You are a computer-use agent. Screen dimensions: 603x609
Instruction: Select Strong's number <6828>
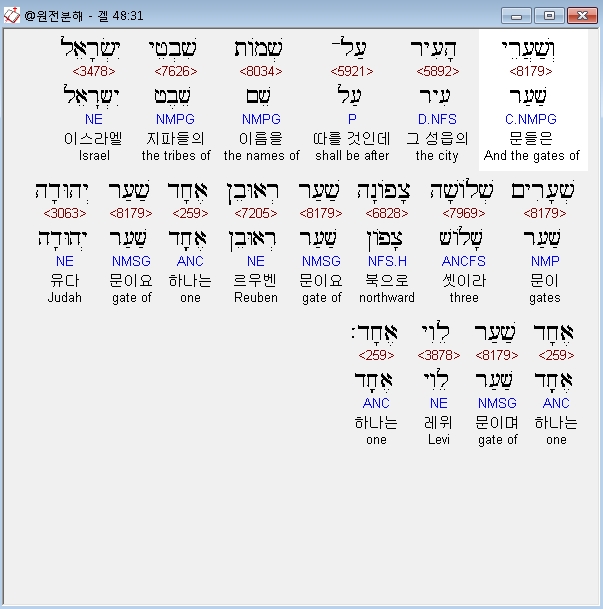pos(387,213)
